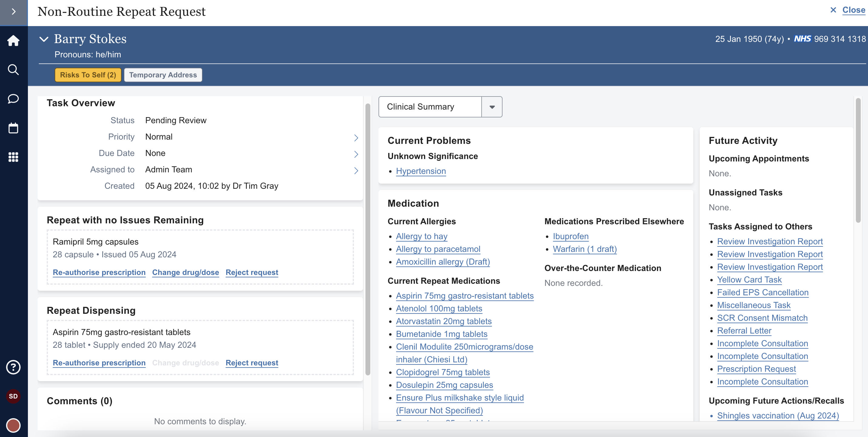868x437 pixels.
Task: Reject the Aspirin repeat dispensing request
Action: [x=252, y=363]
